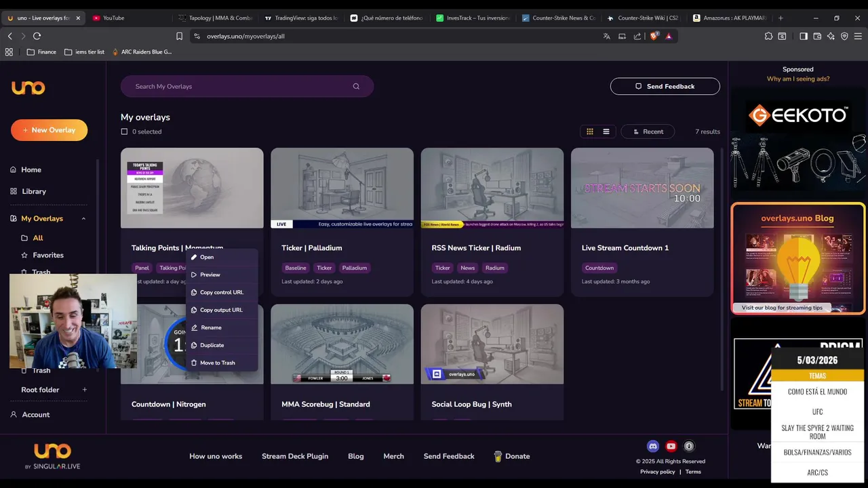Open the Finance bookmarks folder

pos(41,52)
